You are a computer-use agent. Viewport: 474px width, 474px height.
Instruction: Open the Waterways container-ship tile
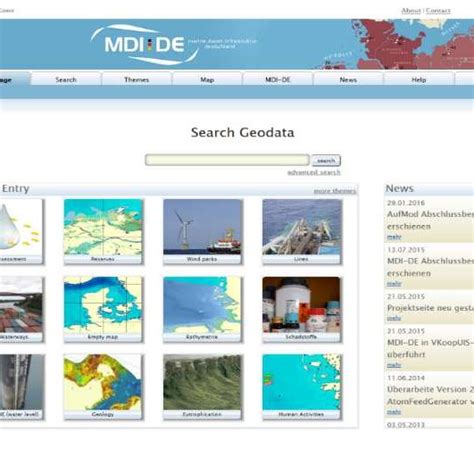[x=21, y=309]
